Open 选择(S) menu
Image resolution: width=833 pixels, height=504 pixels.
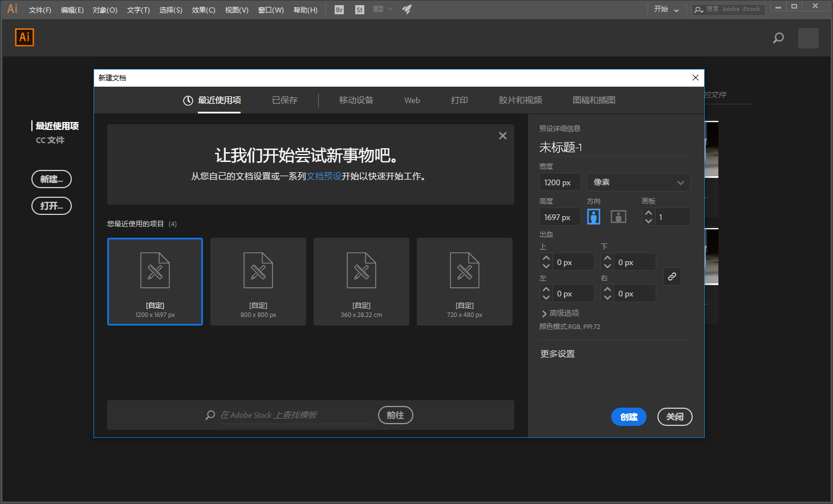click(170, 10)
